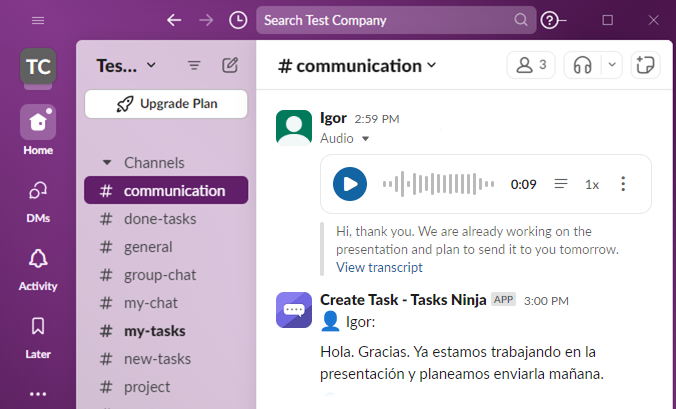This screenshot has width=676, height=409.
Task: Toggle audio transcript lines icon
Action: 560,184
